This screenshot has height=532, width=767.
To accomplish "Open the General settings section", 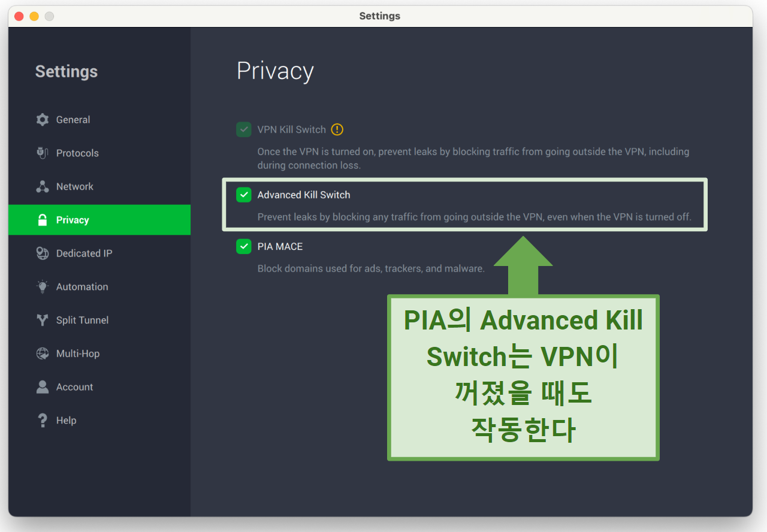I will point(99,120).
